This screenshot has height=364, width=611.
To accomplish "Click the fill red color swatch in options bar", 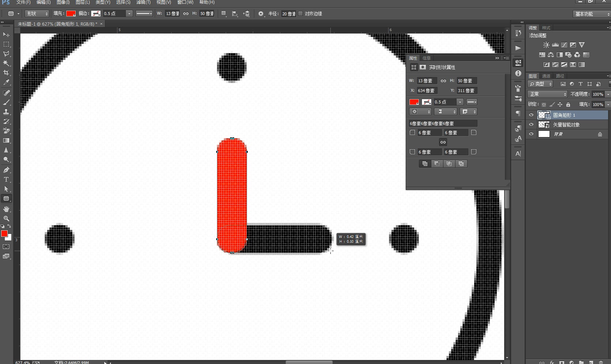I will coord(71,14).
